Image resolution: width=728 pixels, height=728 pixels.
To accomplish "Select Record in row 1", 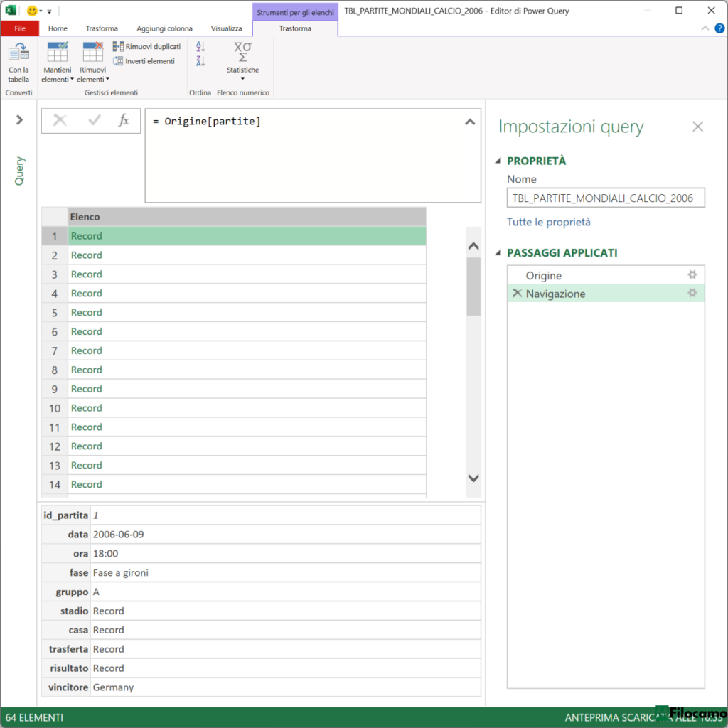I will (247, 236).
